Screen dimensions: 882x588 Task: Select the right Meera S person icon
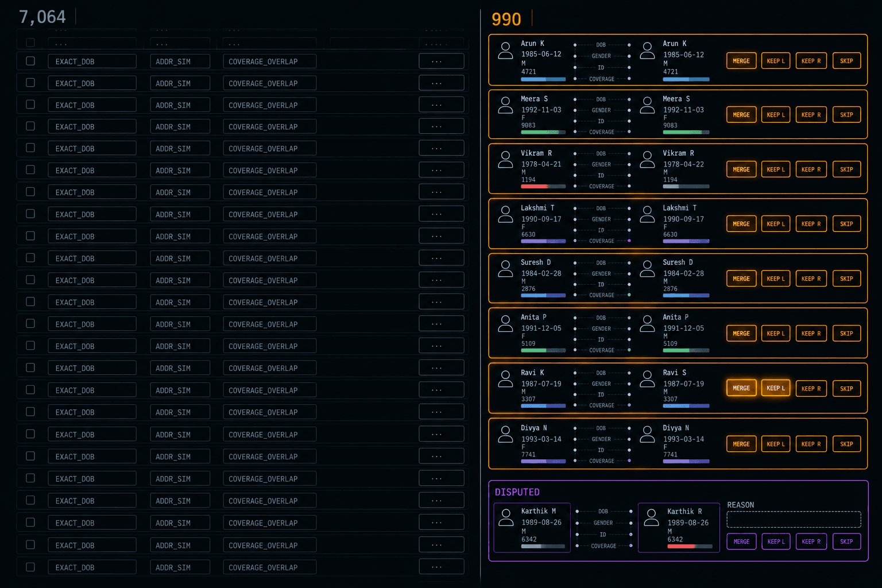647,105
